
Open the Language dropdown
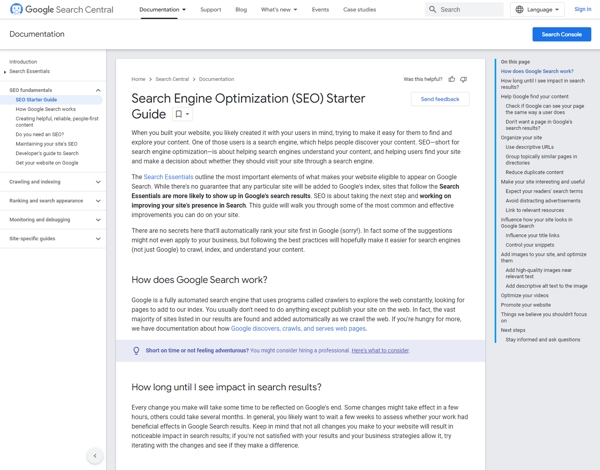[537, 10]
